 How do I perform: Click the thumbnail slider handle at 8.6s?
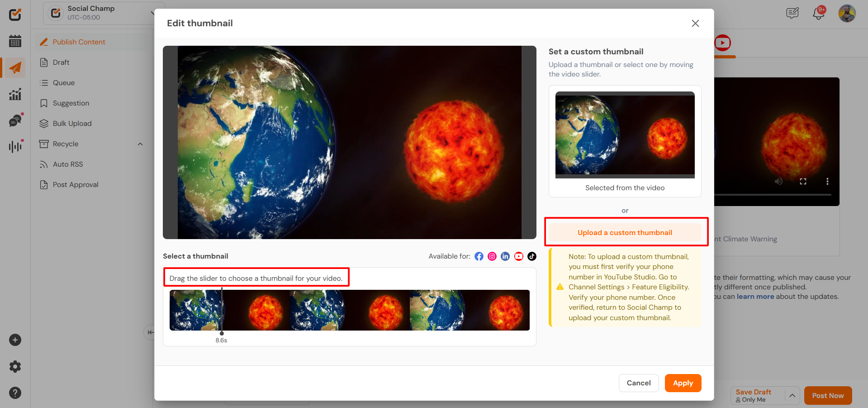(x=222, y=333)
